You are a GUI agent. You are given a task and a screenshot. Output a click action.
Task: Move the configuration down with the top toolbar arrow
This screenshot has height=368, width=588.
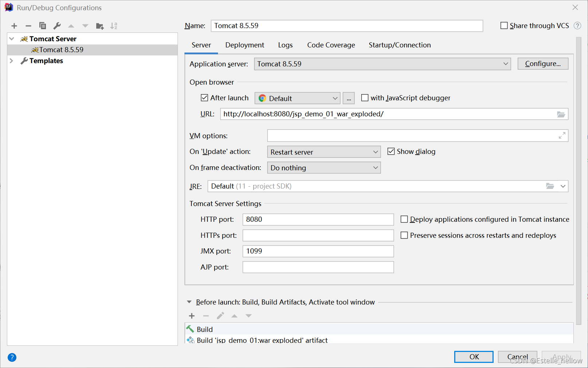pyautogui.click(x=85, y=26)
